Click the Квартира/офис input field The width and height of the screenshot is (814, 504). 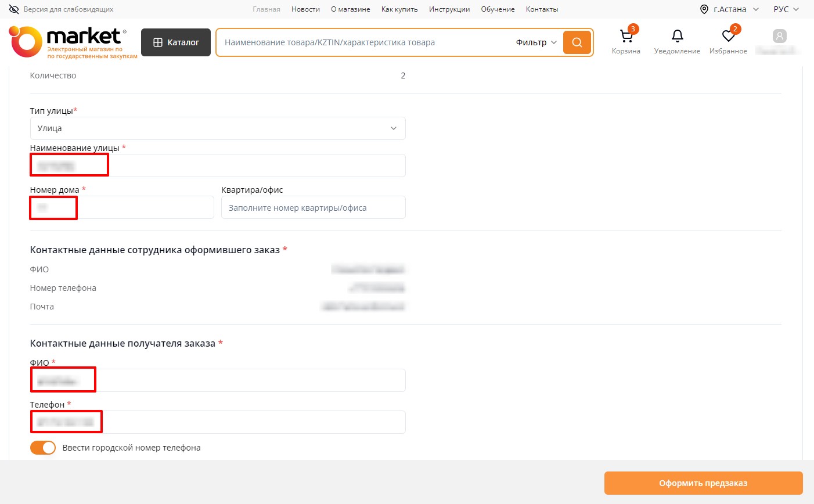click(313, 208)
